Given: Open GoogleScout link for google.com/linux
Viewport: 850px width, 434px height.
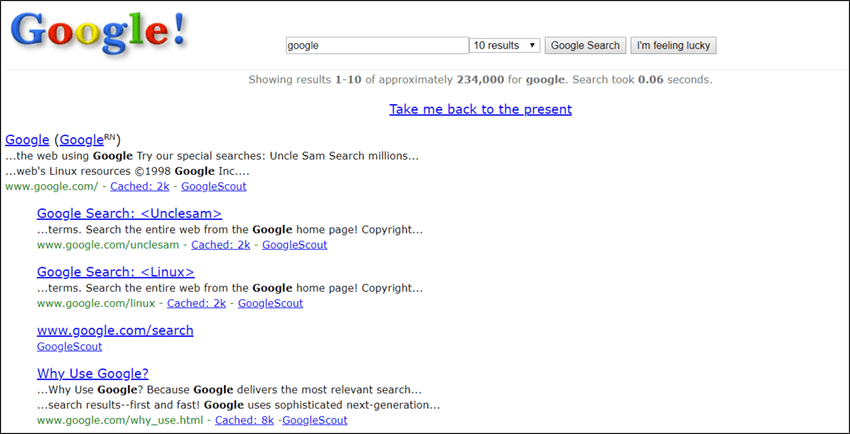Looking at the screenshot, I should pyautogui.click(x=271, y=303).
